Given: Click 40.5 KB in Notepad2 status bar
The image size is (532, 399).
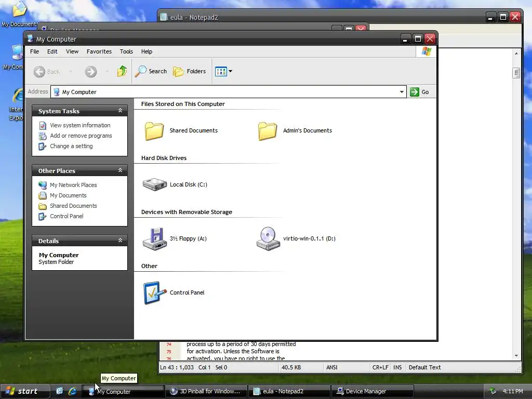Looking at the screenshot, I should tap(291, 367).
